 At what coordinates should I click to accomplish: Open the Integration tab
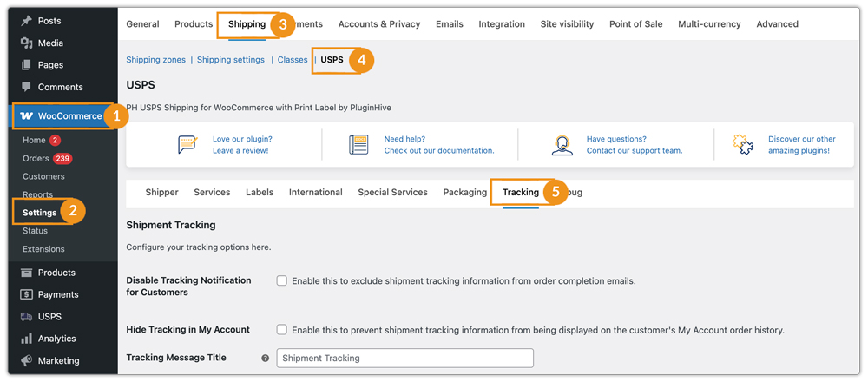[502, 23]
